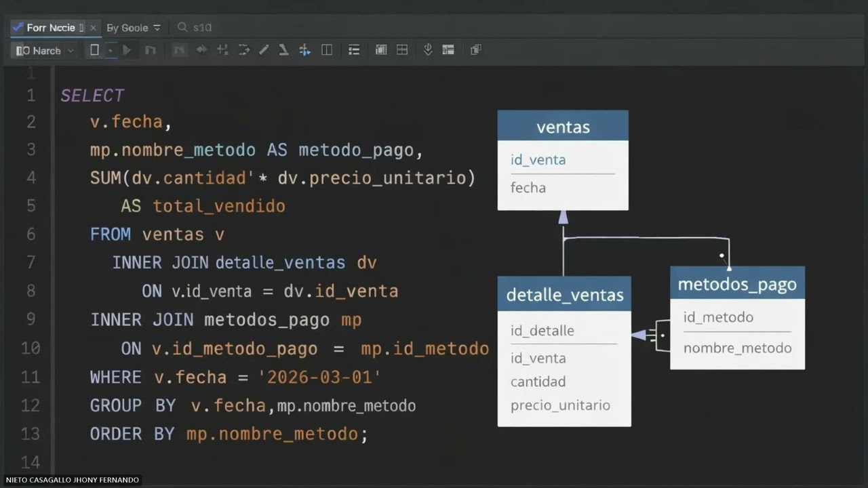Screen dimensions: 868x488
Task: Click the icon right of the play button
Action: pos(151,50)
